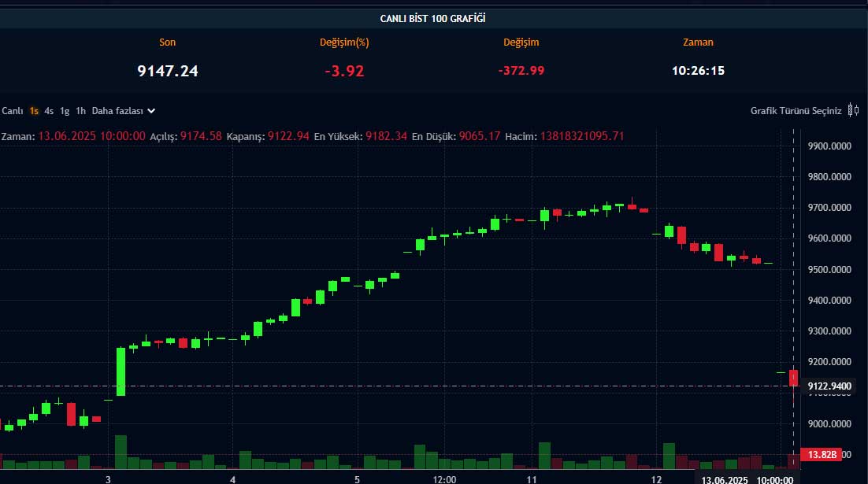Click the CANLI BİST 100 GRAFİĞİ title

433,18
